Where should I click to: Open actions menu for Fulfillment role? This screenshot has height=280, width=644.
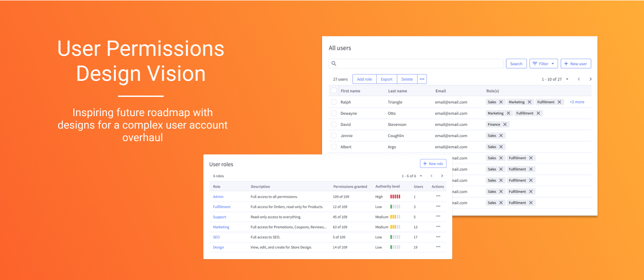tap(438, 206)
